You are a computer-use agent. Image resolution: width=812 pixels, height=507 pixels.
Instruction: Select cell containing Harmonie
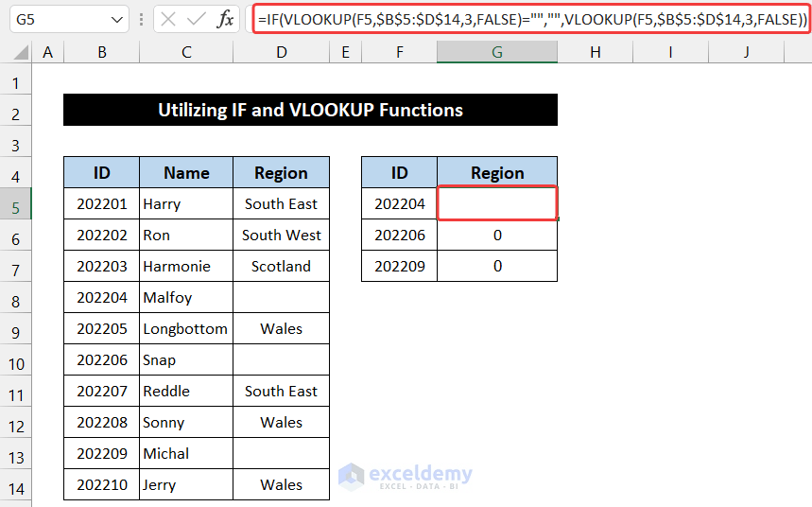pos(186,266)
